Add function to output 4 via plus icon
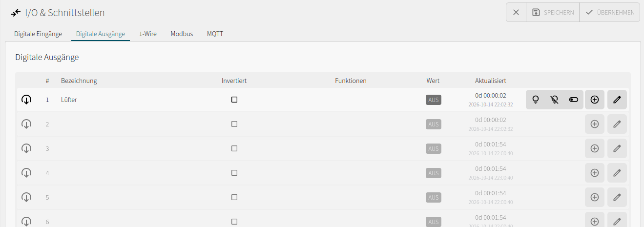644x227 pixels. (595, 173)
